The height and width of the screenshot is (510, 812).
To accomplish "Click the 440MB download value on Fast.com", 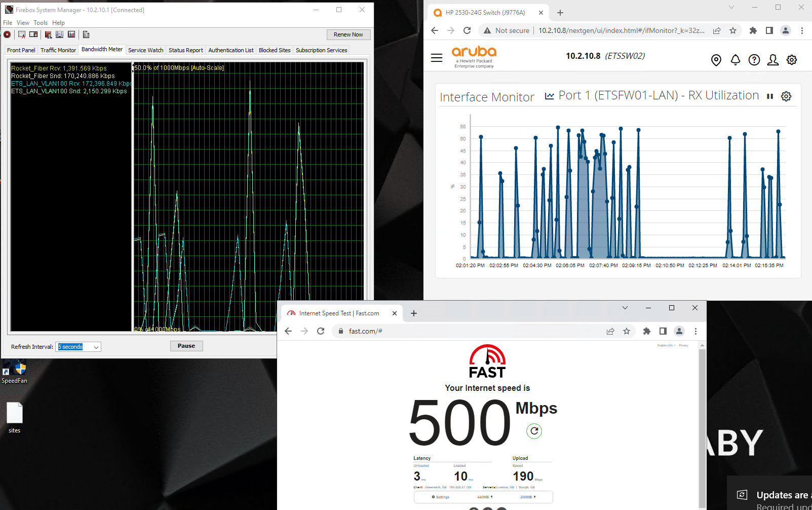I will tap(485, 497).
